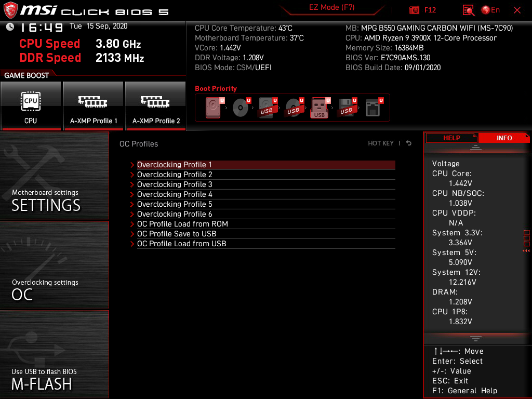Close the BIOS with the red X
This screenshot has width=532, height=399.
coord(517,10)
